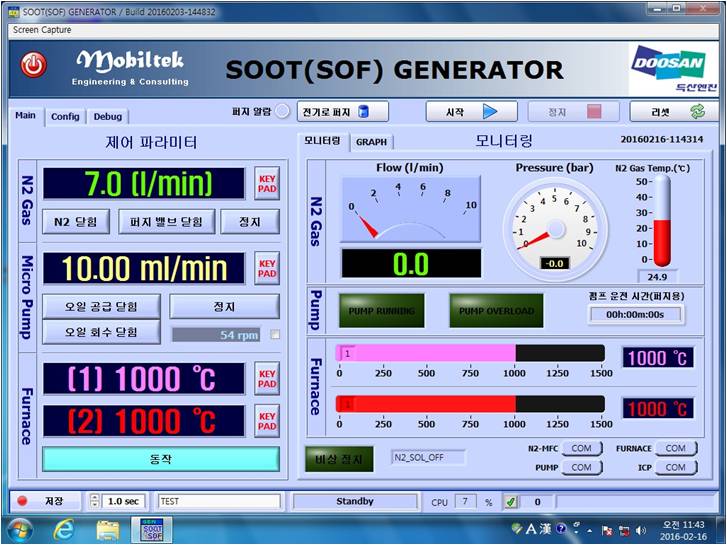This screenshot has width=727, height=545.
Task: Click the SOOT SOF taskbar app icon
Action: [152, 530]
